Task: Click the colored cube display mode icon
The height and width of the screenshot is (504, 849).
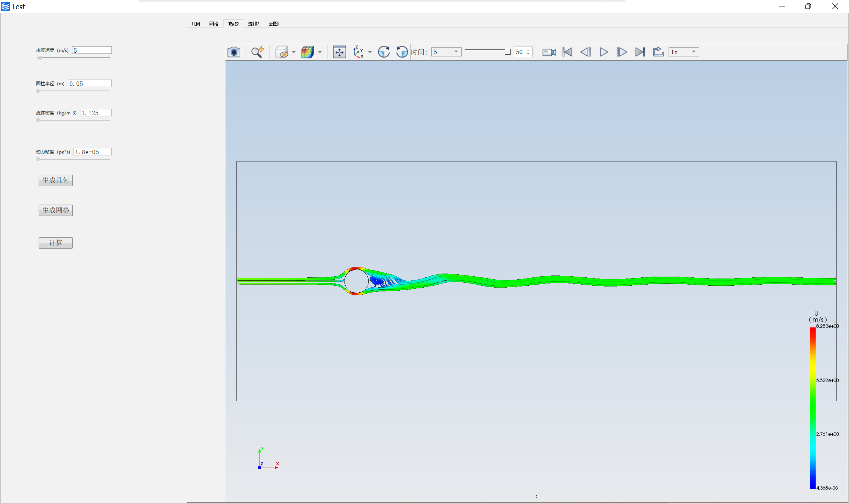Action: click(x=307, y=52)
